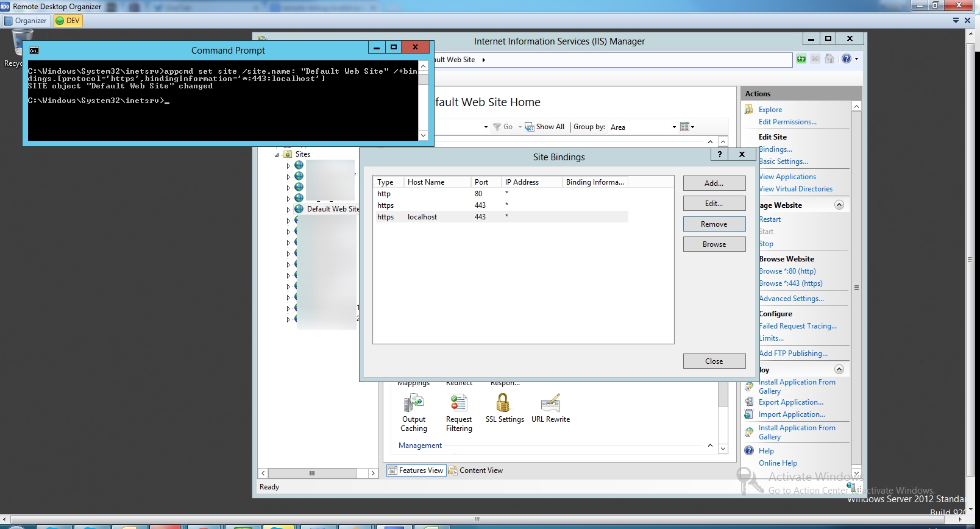Image resolution: width=980 pixels, height=529 pixels.
Task: Open the Output Caching feature icon
Action: 414,403
